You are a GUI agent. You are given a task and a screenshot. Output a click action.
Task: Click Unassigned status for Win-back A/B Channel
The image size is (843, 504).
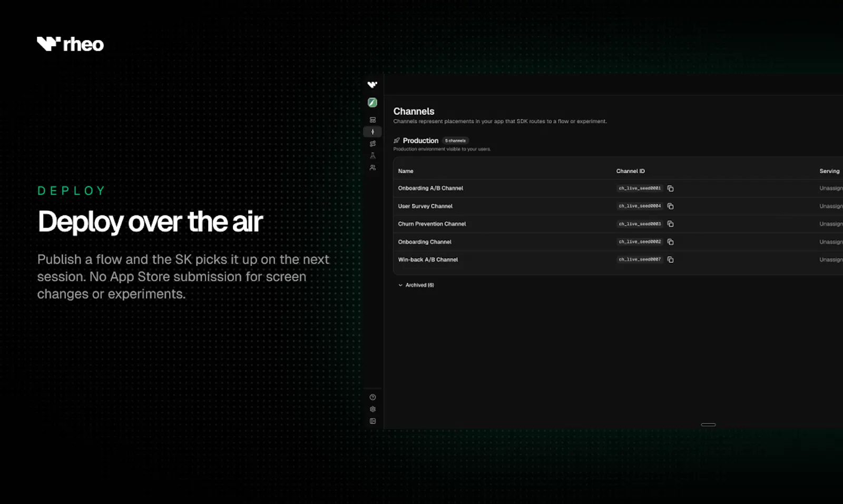(x=831, y=260)
